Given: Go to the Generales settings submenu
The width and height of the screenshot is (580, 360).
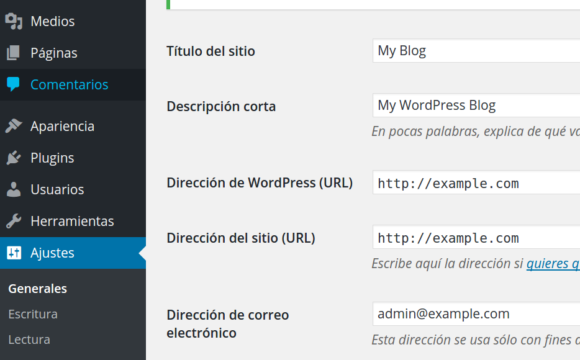Looking at the screenshot, I should pyautogui.click(x=37, y=289).
